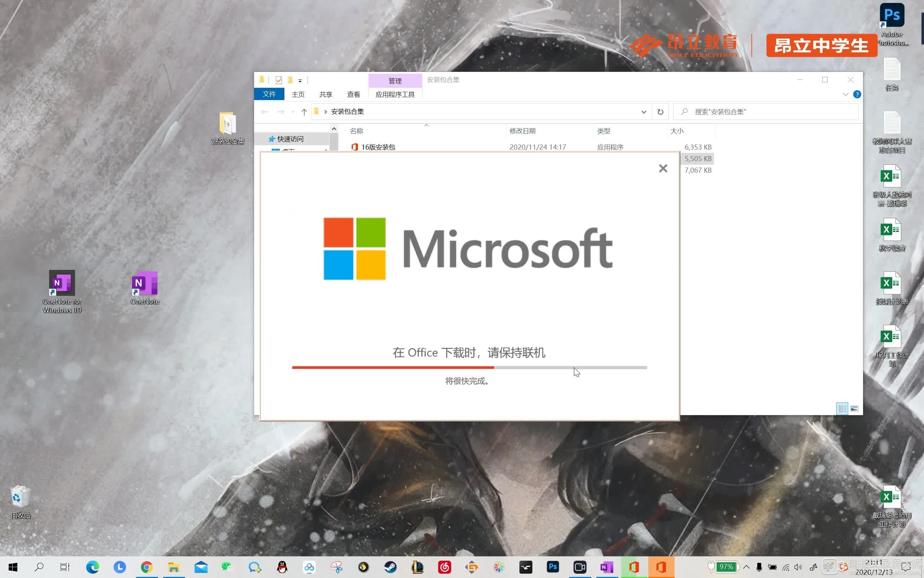Click 安装包合集 in the address bar

click(348, 112)
